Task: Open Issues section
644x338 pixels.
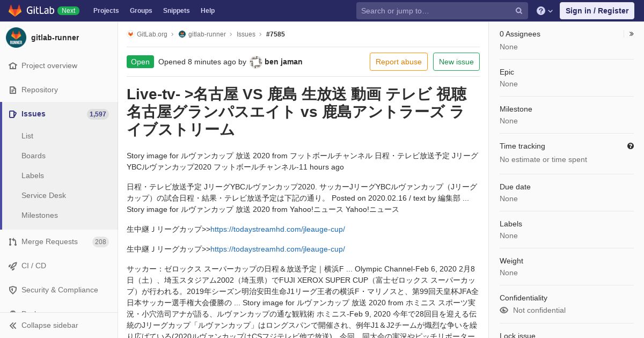Action: pos(33,114)
